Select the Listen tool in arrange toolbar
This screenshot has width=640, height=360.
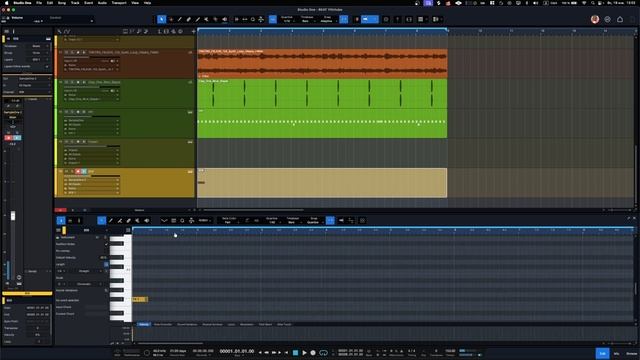(224, 19)
